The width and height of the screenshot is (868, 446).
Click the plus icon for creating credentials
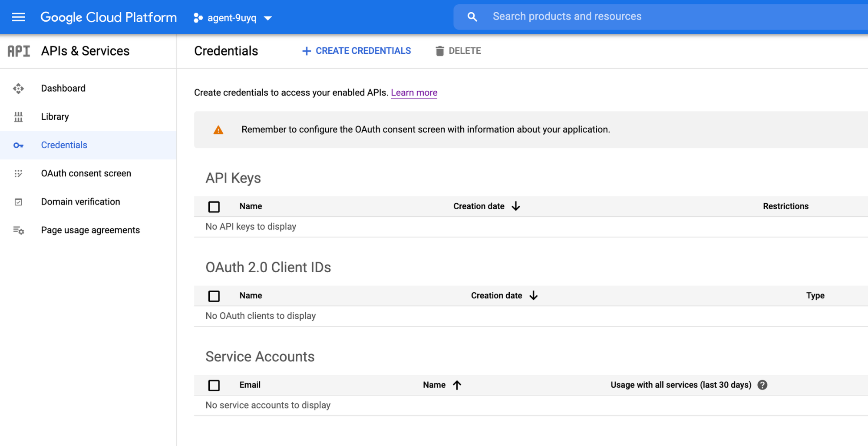point(307,51)
